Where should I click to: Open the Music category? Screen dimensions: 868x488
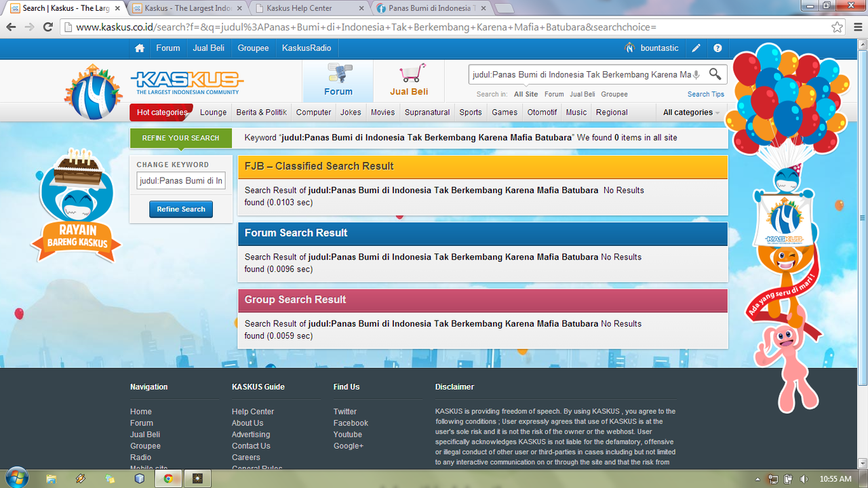576,113
